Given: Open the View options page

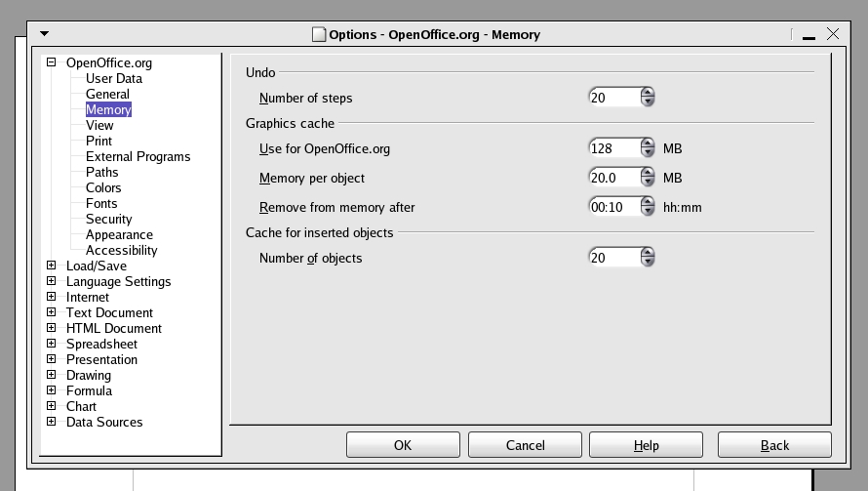Looking at the screenshot, I should click(99, 125).
